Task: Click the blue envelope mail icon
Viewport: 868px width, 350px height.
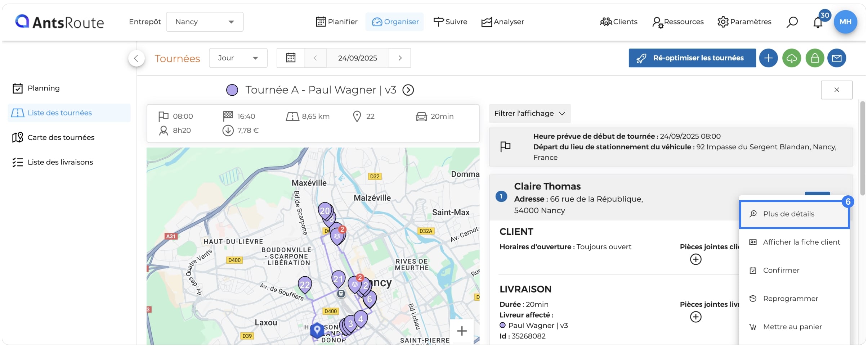Action: [837, 58]
